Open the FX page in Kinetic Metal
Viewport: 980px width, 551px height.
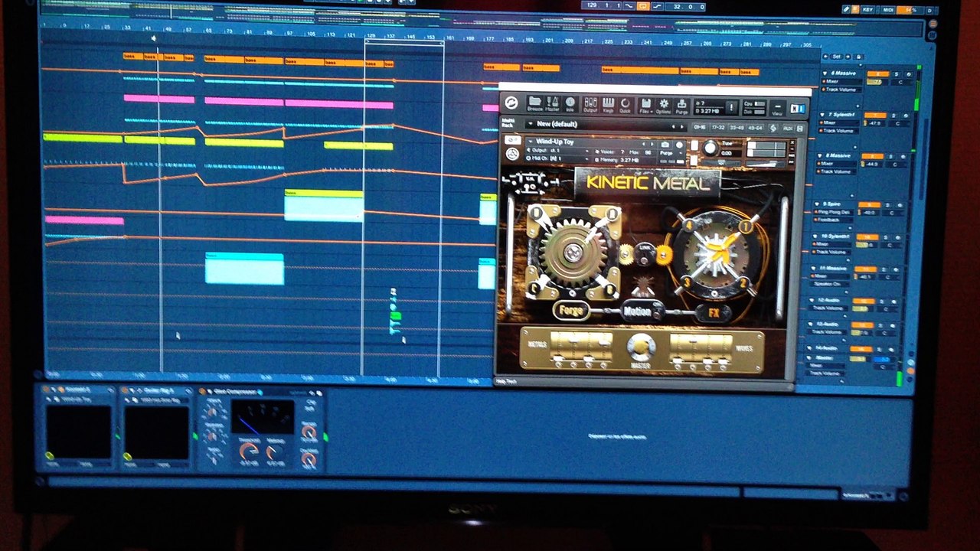coord(714,313)
